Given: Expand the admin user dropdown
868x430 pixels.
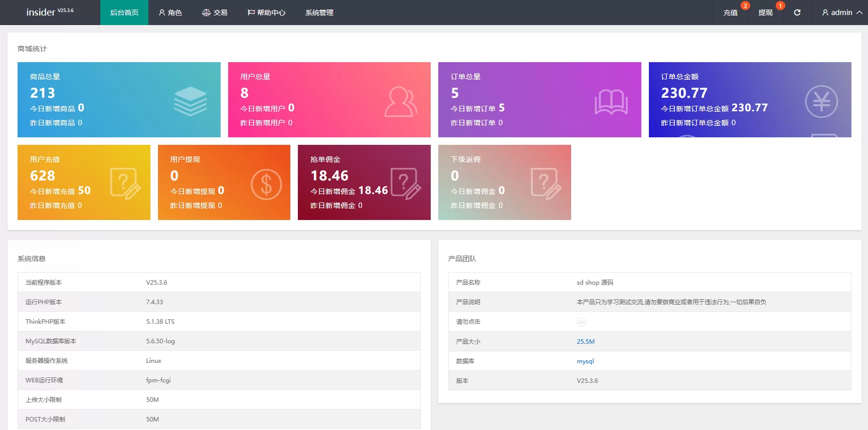Looking at the screenshot, I should pyautogui.click(x=841, y=13).
